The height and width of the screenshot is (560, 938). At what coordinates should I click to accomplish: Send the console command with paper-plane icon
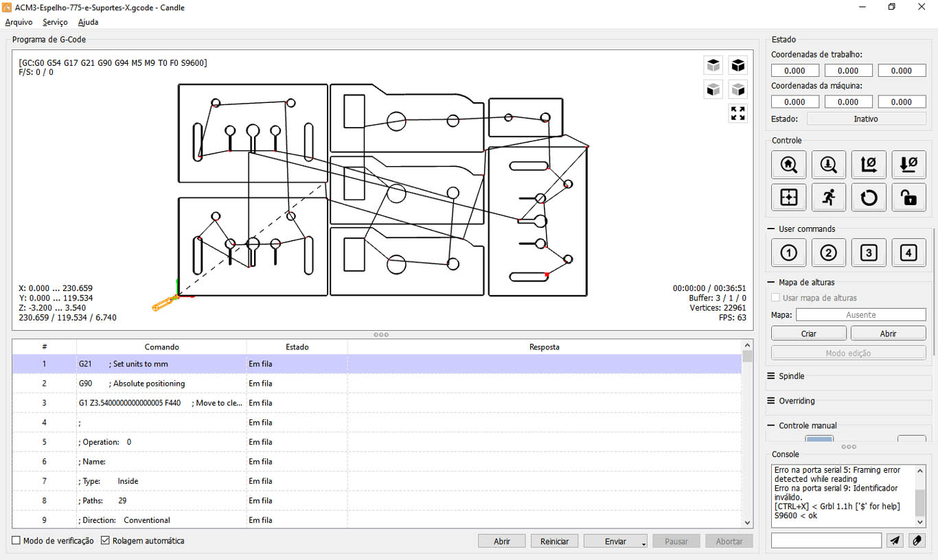click(x=895, y=541)
